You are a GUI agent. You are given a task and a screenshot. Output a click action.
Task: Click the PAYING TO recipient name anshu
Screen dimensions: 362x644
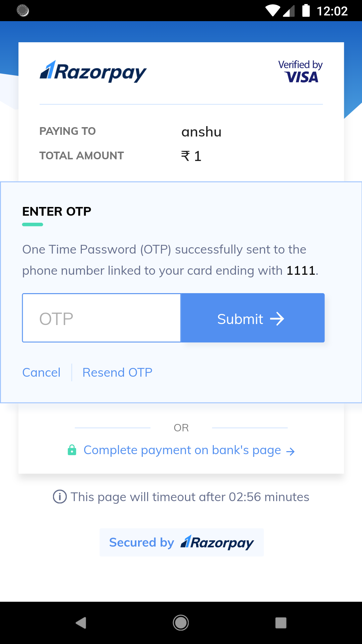[x=202, y=131]
